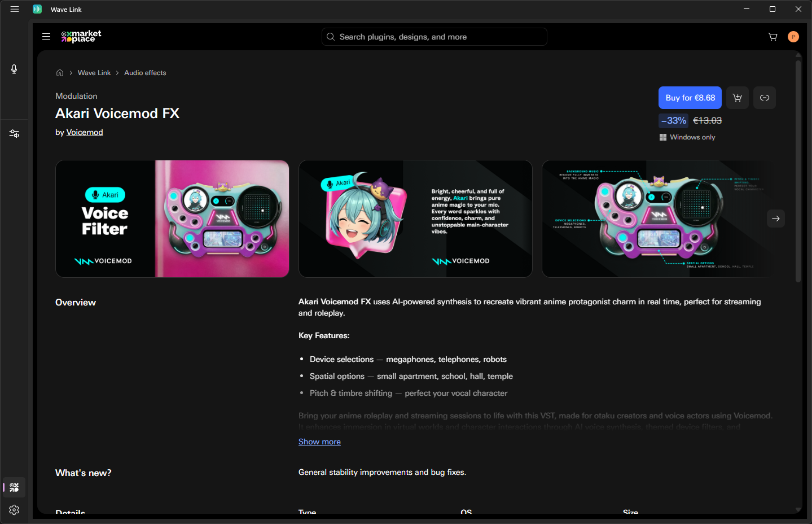The width and height of the screenshot is (812, 524).
Task: Click the orange user profile avatar
Action: coord(793,37)
